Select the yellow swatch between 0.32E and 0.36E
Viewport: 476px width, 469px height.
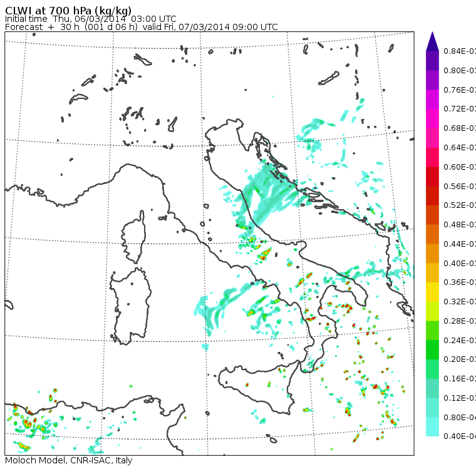click(432, 292)
